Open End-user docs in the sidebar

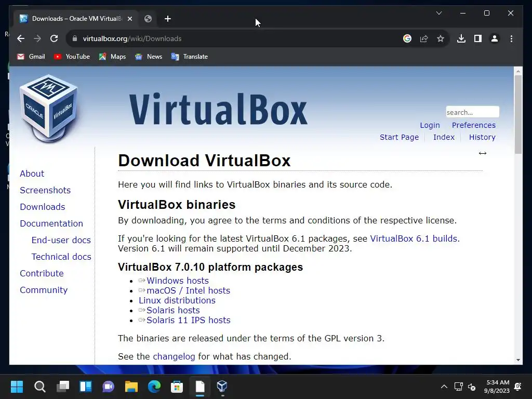click(61, 240)
